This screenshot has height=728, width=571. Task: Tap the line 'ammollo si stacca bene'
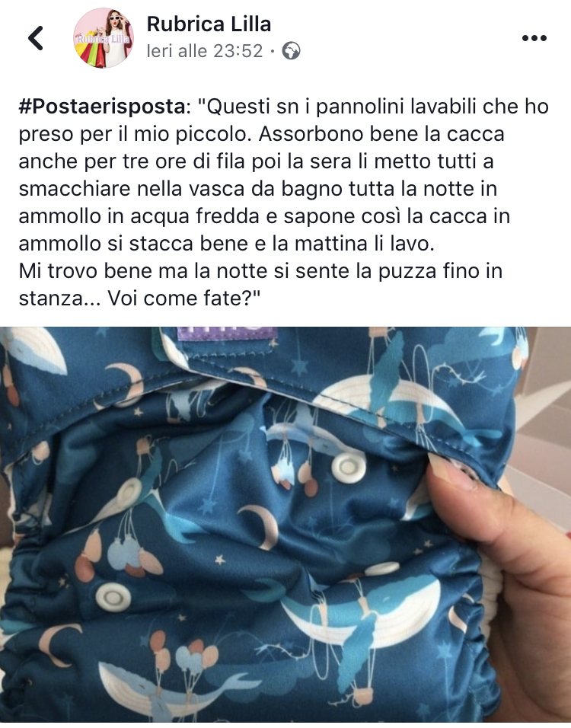point(227,244)
